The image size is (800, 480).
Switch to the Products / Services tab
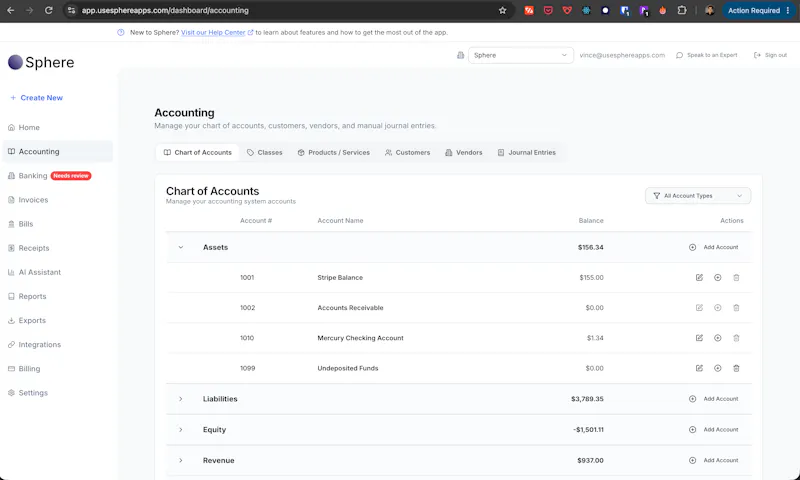coord(334,153)
